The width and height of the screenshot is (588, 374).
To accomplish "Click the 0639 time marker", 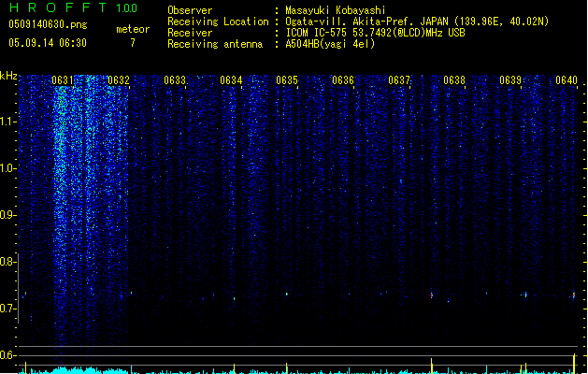I will 510,80.
